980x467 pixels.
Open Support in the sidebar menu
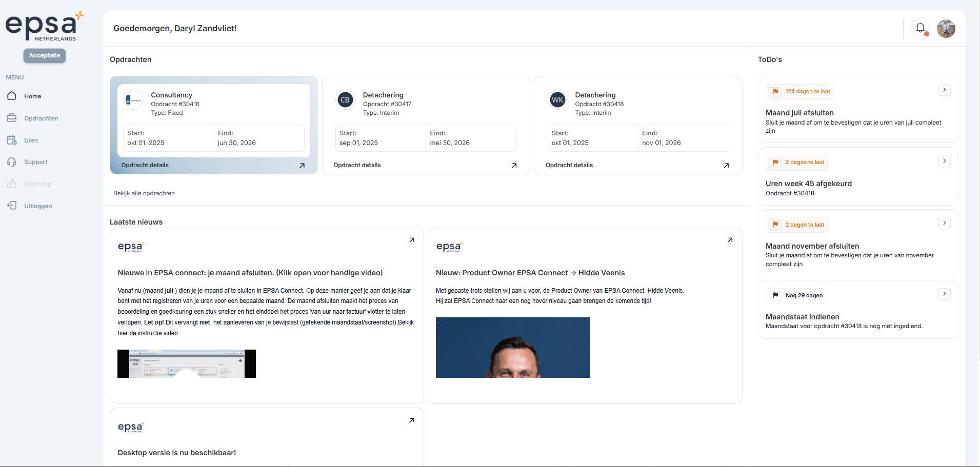(35, 162)
